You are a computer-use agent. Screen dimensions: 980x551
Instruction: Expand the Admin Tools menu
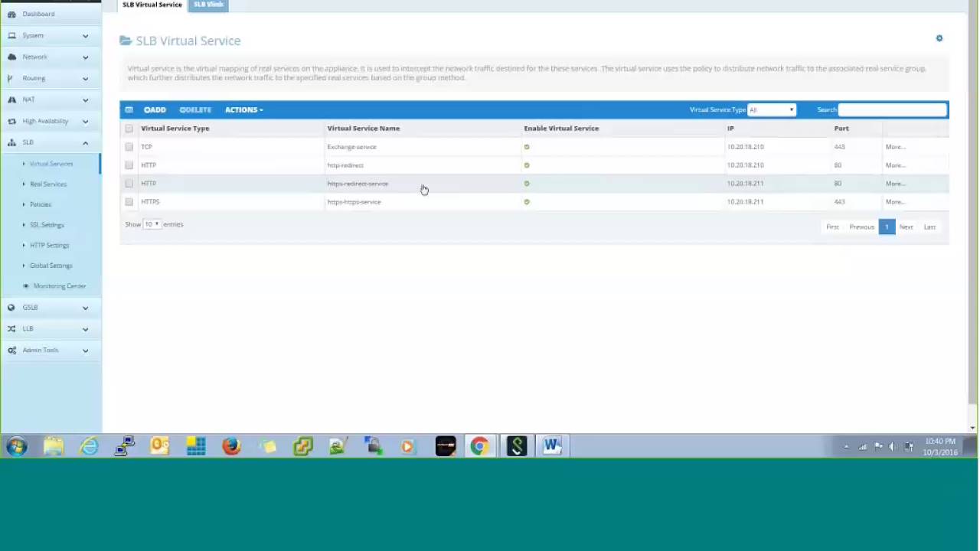[x=51, y=350]
